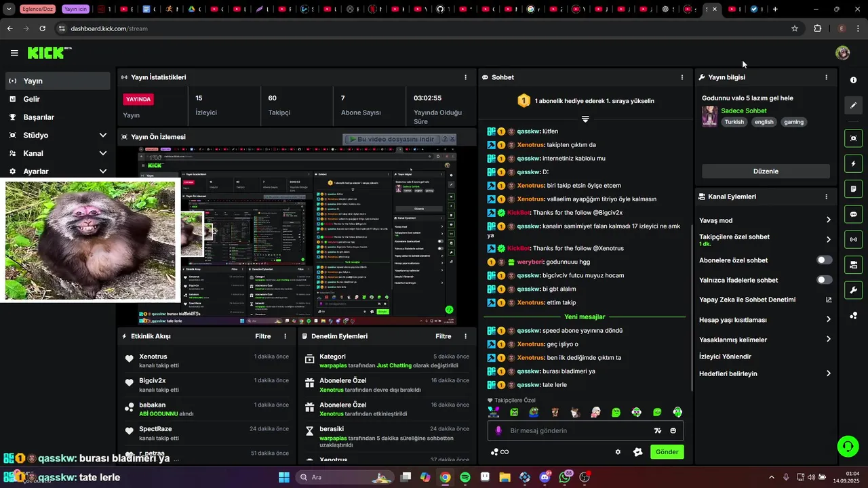Collapse the pinned gift banner arrow in chat
Image resolution: width=868 pixels, height=488 pixels.
585,119
